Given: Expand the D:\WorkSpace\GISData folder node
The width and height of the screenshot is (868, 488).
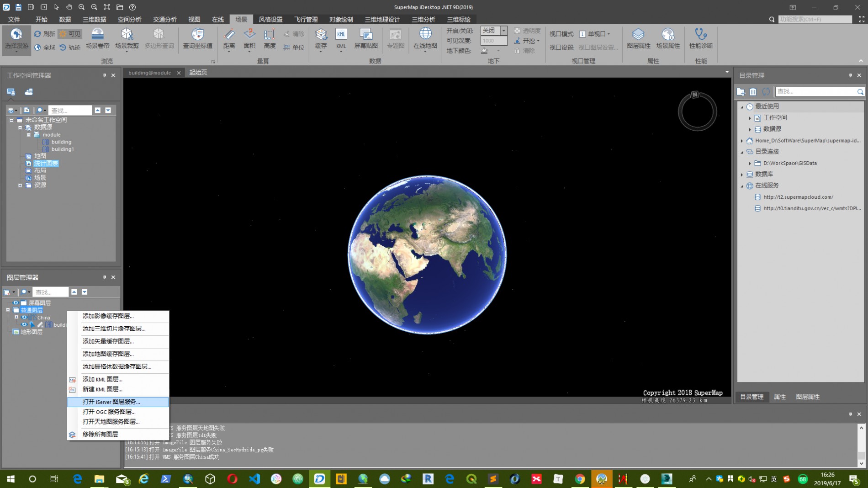Looking at the screenshot, I should click(x=750, y=163).
